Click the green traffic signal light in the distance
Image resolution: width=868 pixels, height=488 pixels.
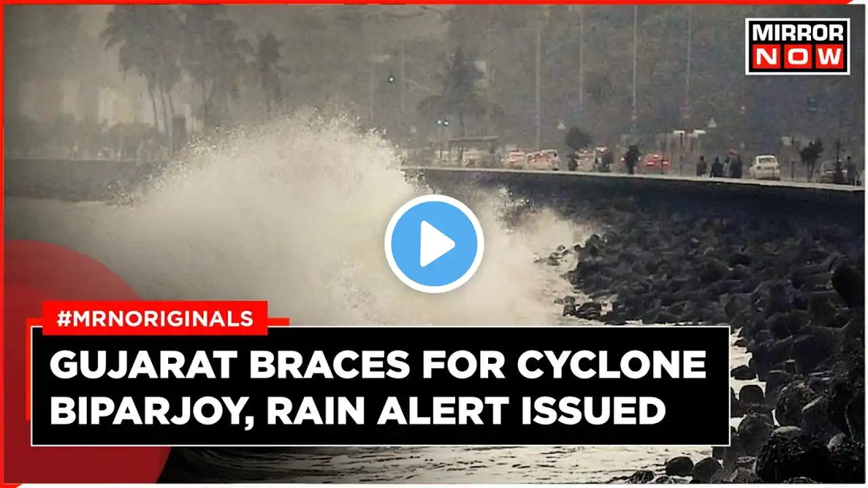[x=391, y=79]
